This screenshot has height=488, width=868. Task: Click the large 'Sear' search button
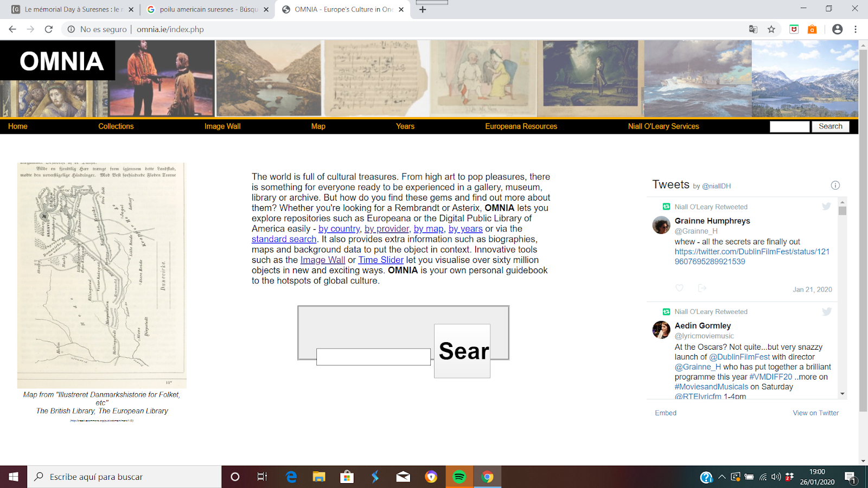click(x=462, y=351)
